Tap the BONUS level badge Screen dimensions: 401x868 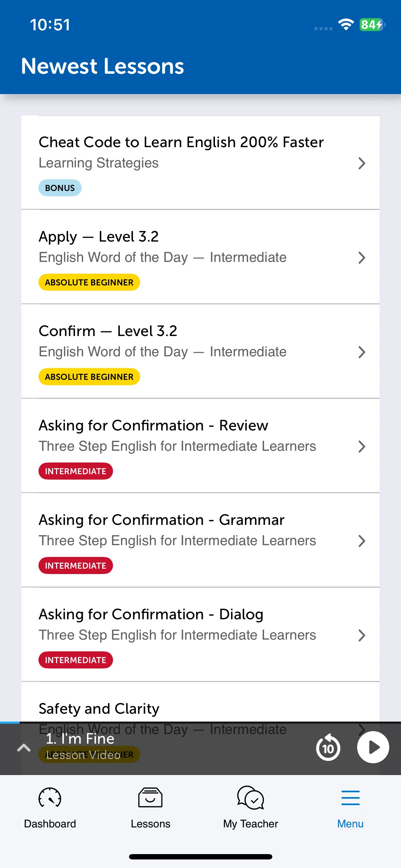pos(60,188)
